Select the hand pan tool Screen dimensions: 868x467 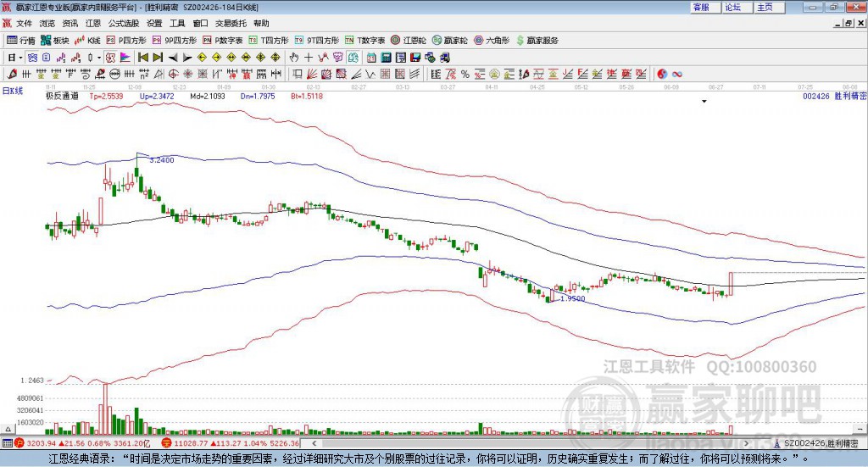tap(294, 58)
